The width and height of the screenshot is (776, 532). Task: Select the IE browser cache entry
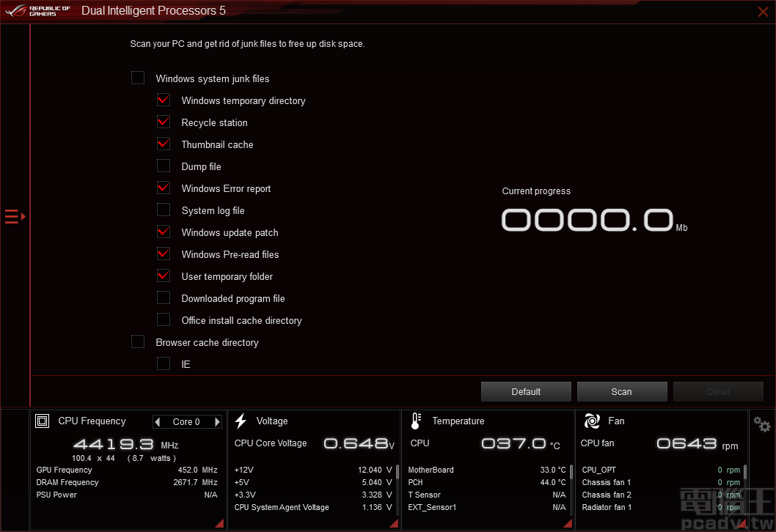[x=163, y=363]
